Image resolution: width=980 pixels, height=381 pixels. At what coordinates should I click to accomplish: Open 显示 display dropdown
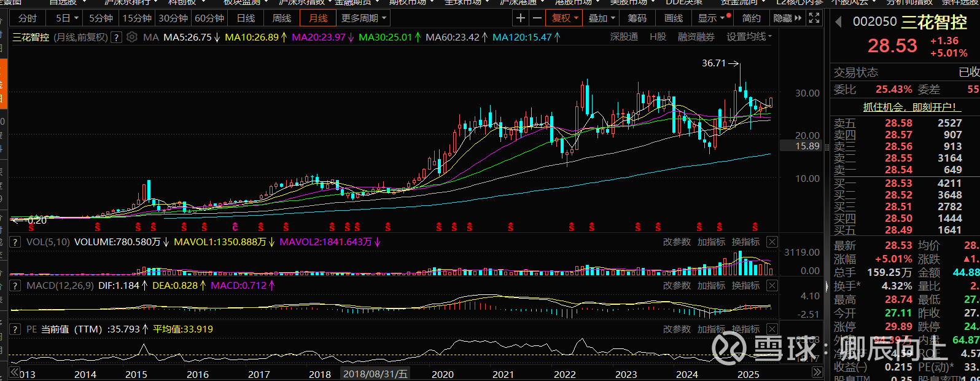tap(714, 18)
